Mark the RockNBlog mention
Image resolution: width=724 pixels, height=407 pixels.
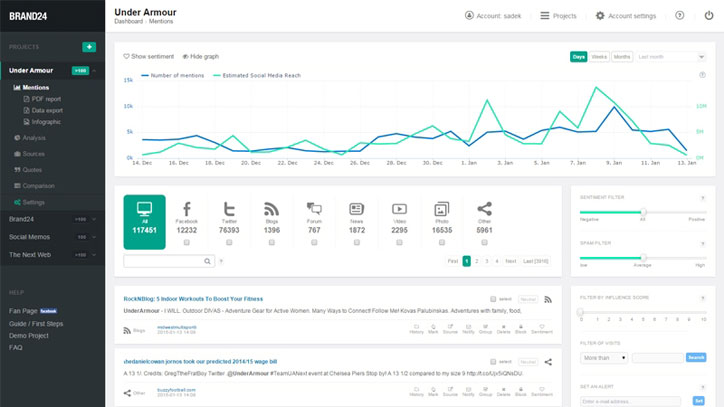[433, 329]
